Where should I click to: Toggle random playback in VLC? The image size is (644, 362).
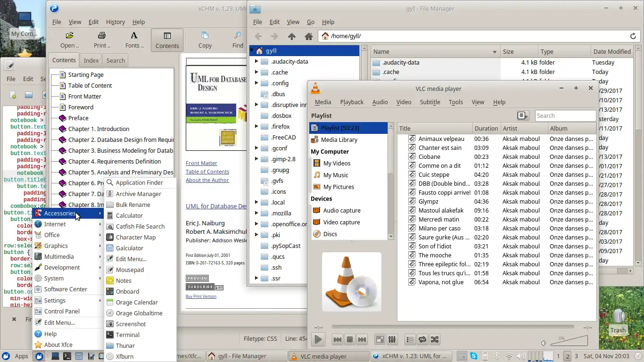435,339
